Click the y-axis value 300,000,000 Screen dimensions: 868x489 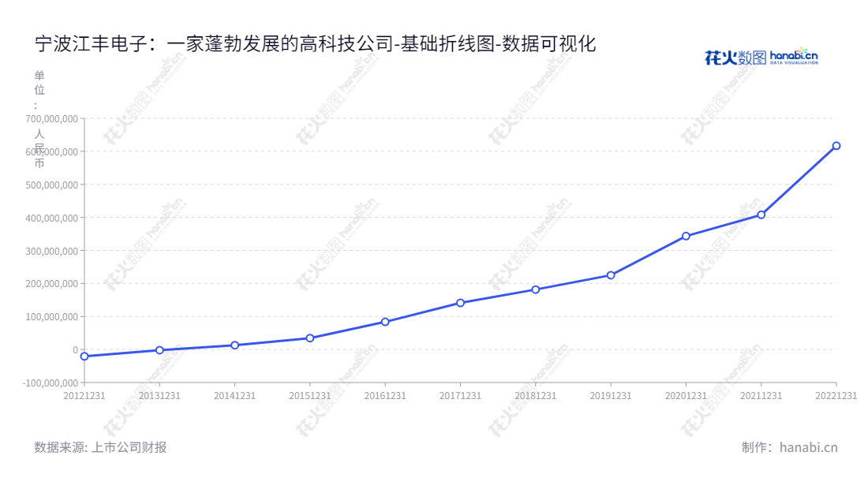point(51,251)
